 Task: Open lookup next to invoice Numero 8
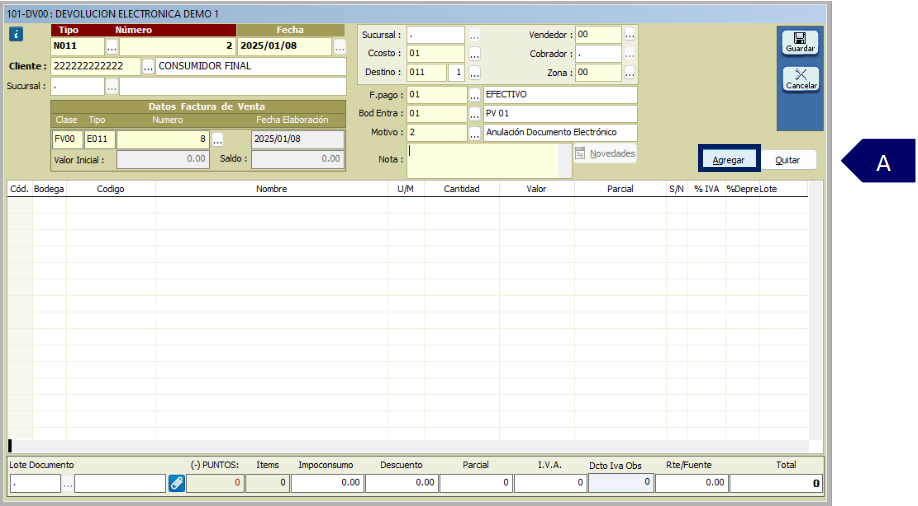tap(218, 139)
